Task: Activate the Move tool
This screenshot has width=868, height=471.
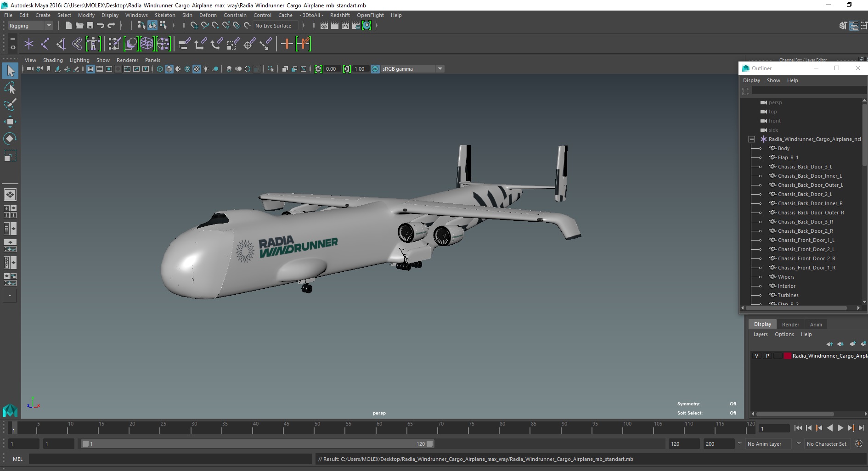Action: (x=10, y=122)
